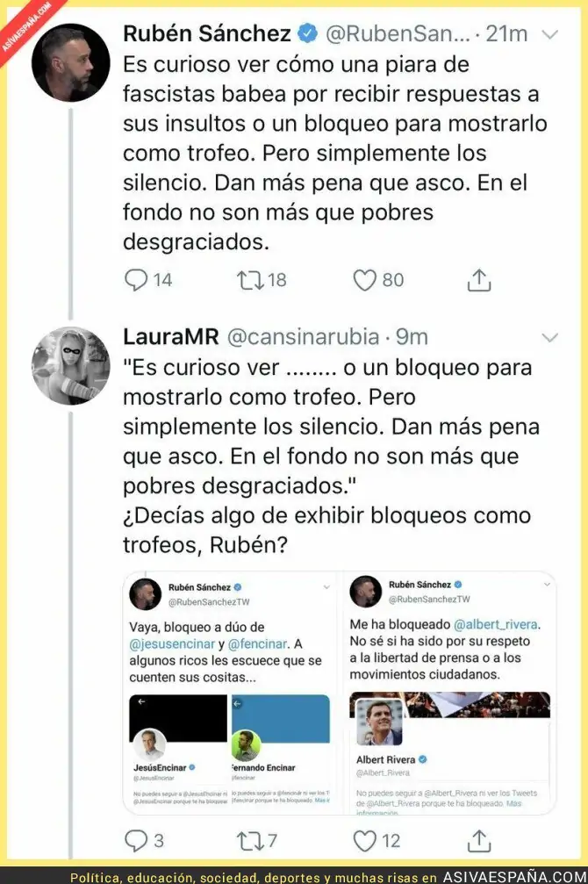Visit @cansinarubia handle
Viewport: 588px width, 884px height.
(x=304, y=336)
